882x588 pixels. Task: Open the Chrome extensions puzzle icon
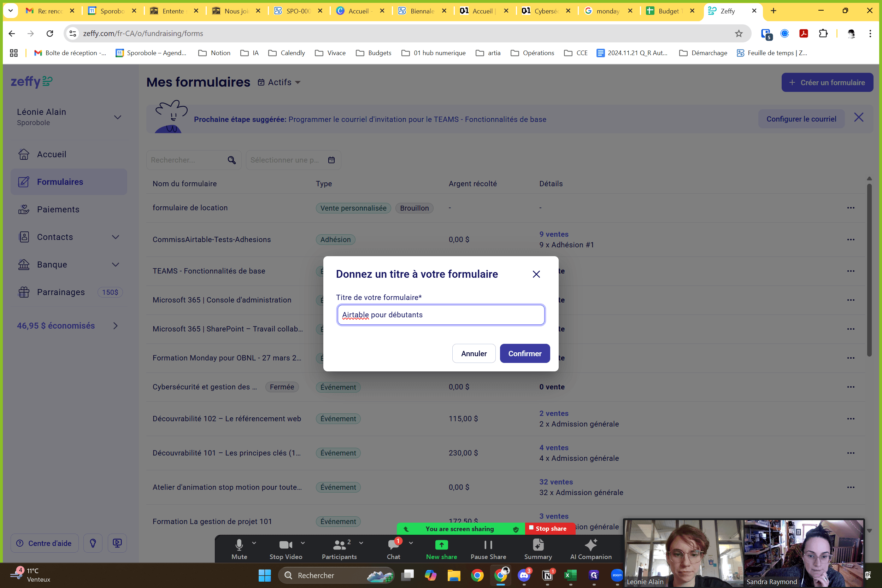click(823, 33)
